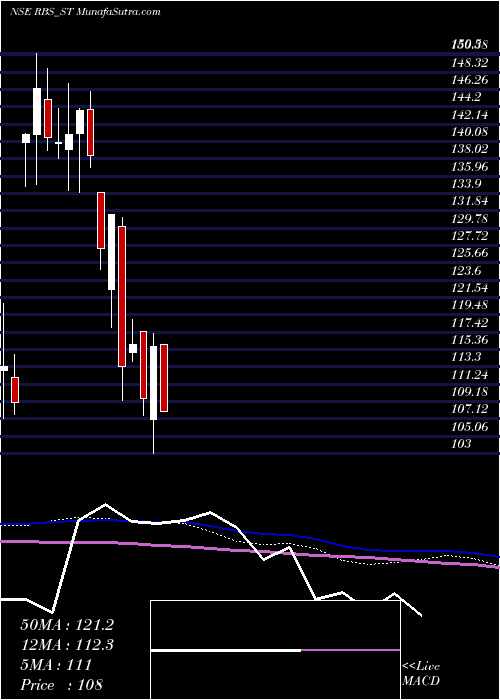Click the 50MA : 121.2 readout
Screen dimensions: 500x700
[x=67, y=625]
